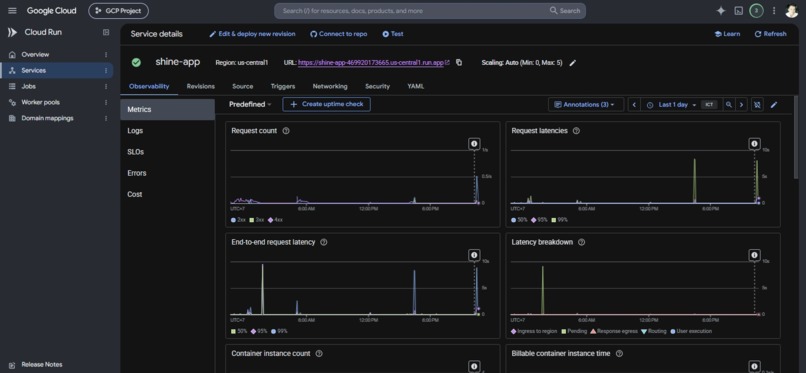
Task: Click annotation marker on Request count chart
Action: coord(474,144)
